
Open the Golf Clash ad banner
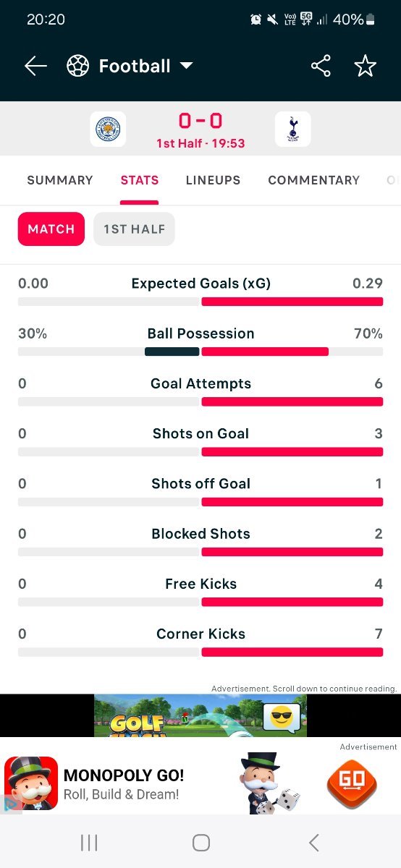[200, 715]
